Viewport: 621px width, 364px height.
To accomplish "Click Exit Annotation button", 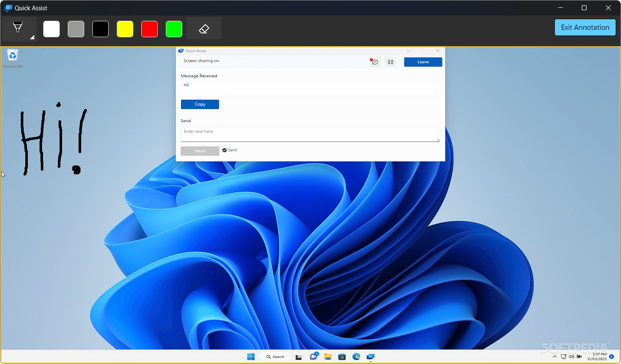I will 585,27.
